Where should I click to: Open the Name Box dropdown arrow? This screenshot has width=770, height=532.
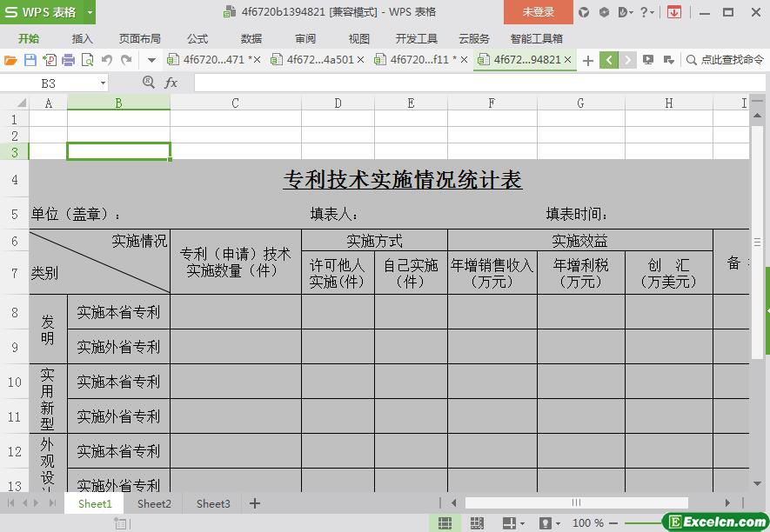103,83
